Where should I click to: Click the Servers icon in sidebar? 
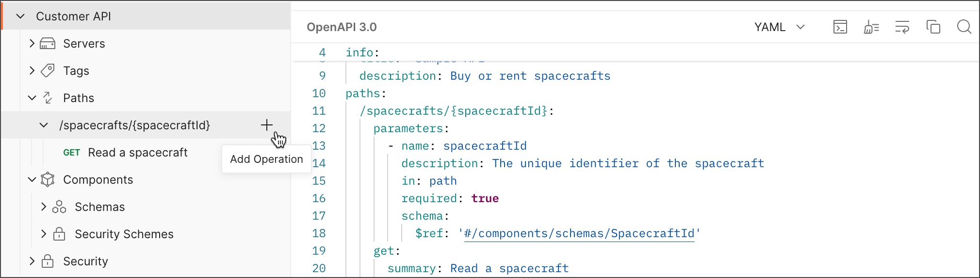point(48,44)
